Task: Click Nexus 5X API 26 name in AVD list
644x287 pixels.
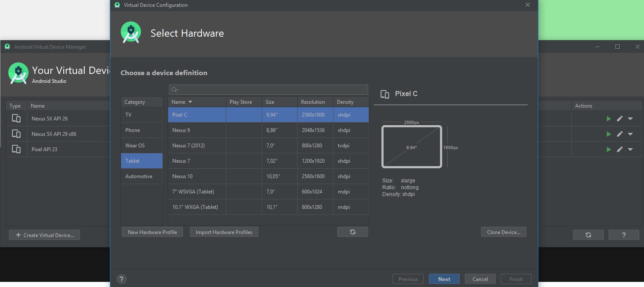Action: click(50, 119)
